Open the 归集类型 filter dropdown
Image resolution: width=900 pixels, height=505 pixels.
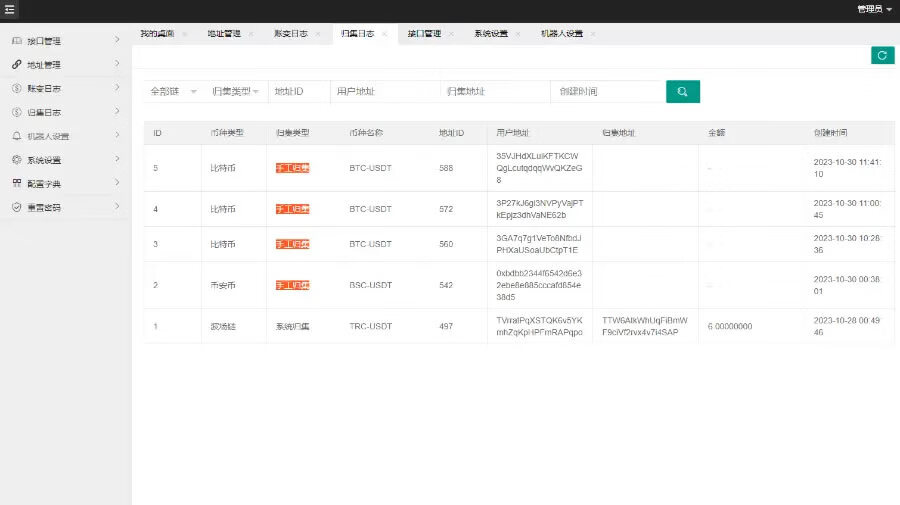[235, 91]
